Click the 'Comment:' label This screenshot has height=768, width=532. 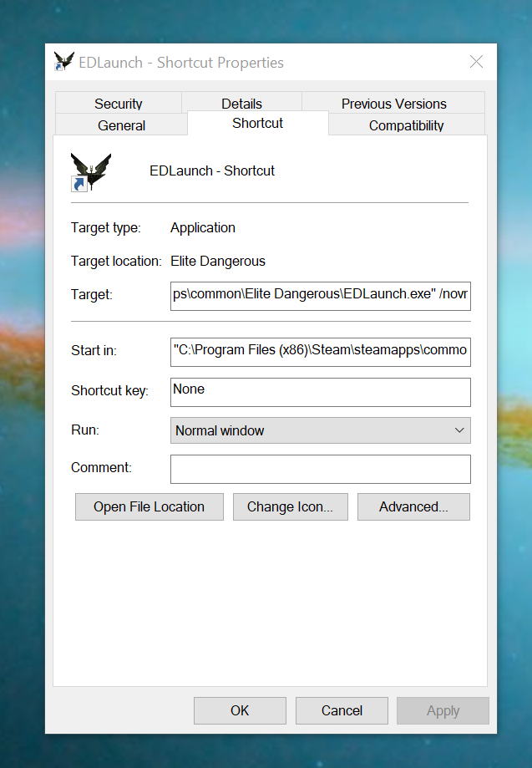click(x=101, y=467)
